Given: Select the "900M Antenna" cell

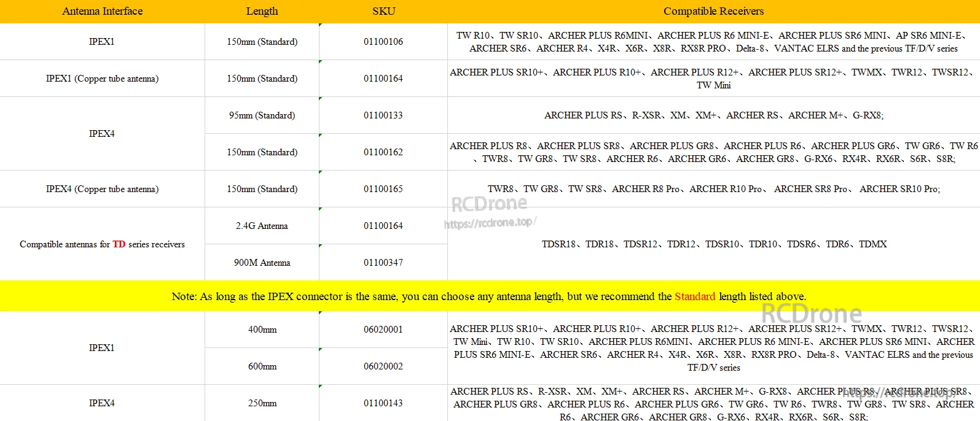Looking at the screenshot, I should [262, 263].
